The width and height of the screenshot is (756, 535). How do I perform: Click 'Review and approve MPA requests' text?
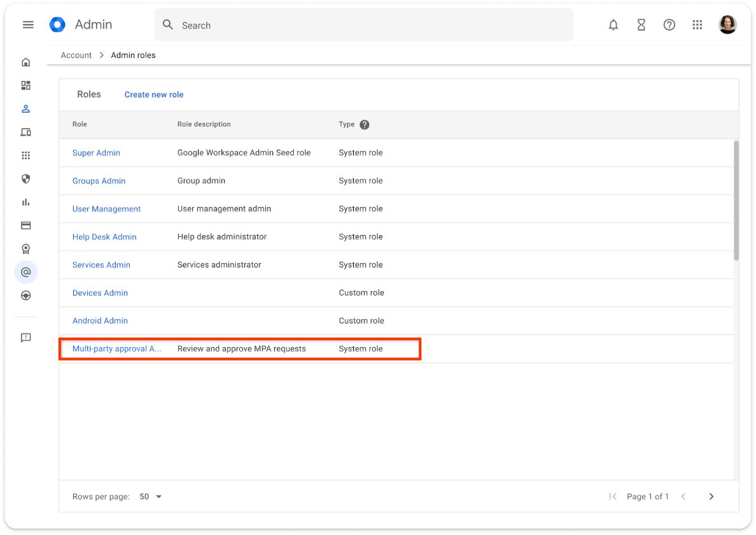coord(242,348)
